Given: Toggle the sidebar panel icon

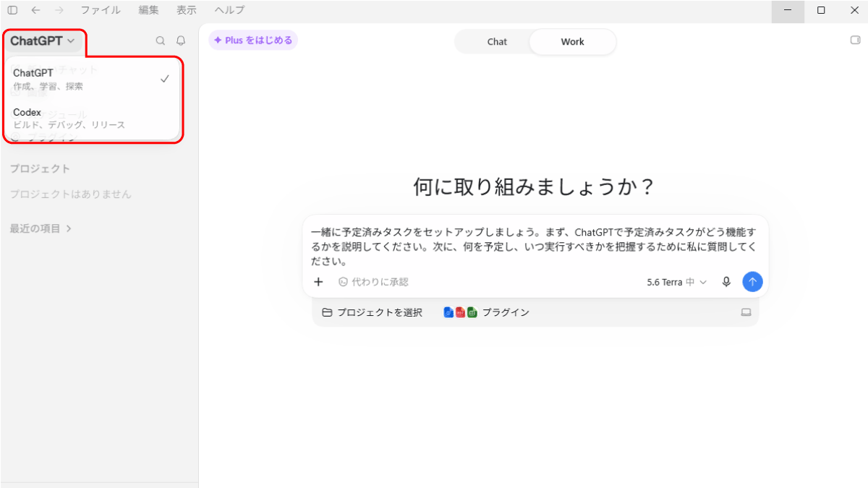Looking at the screenshot, I should (12, 10).
